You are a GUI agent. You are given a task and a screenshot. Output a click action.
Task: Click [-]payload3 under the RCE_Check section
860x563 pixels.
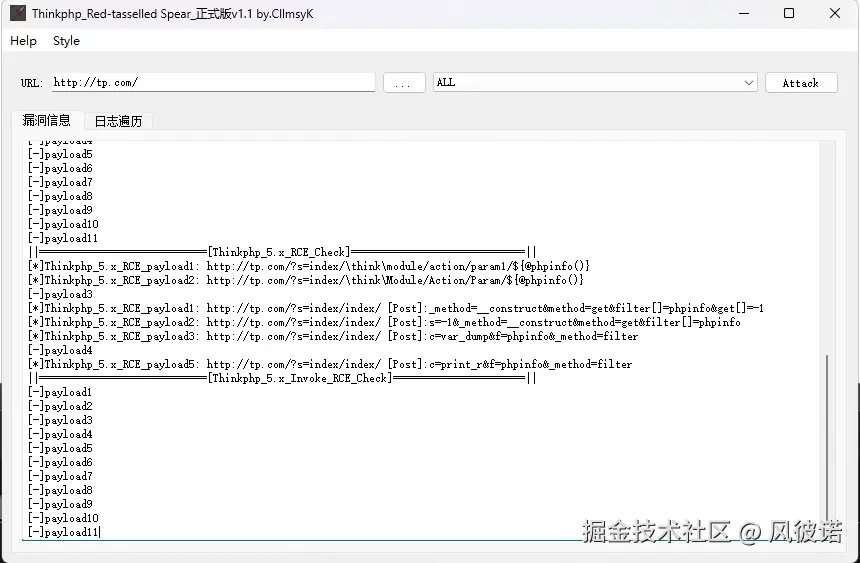click(x=60, y=294)
